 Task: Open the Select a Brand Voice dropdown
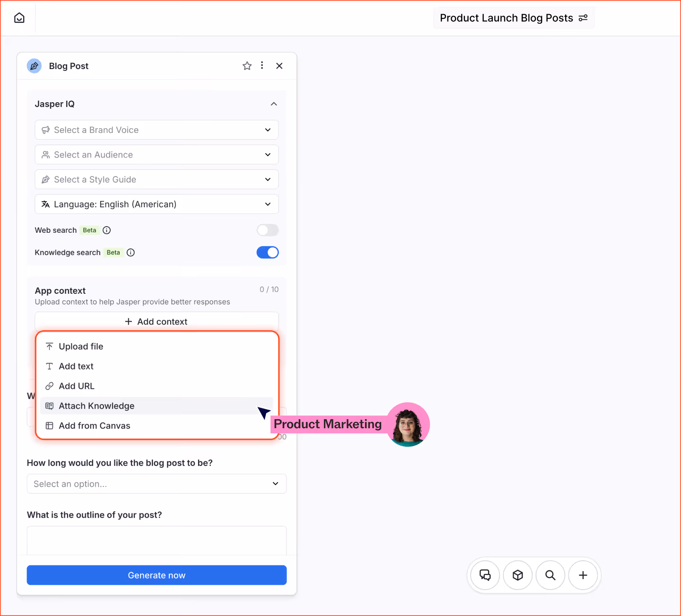click(157, 130)
